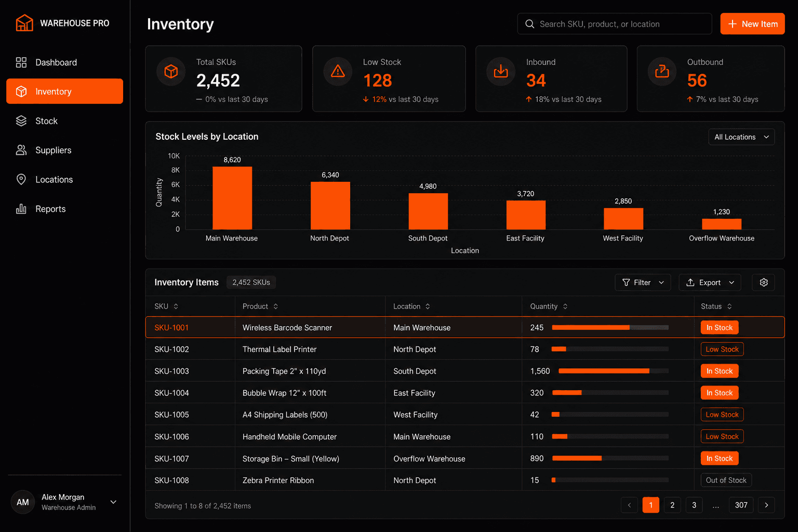This screenshot has height=532, width=798.
Task: Click the East Facility chart bar
Action: click(526, 215)
